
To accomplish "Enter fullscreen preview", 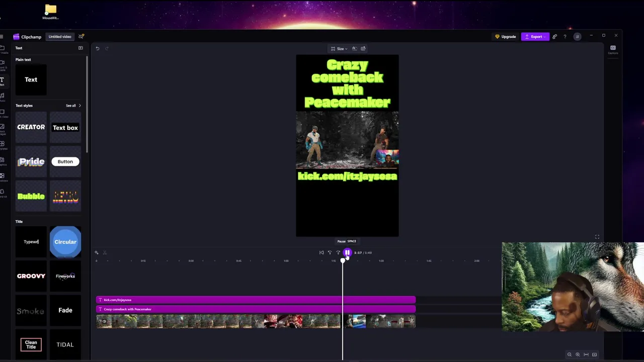I will tap(597, 237).
